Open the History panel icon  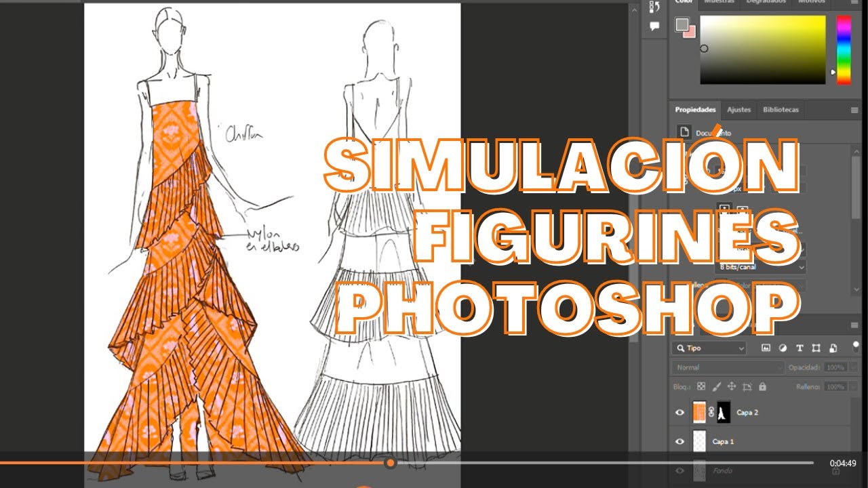(654, 7)
